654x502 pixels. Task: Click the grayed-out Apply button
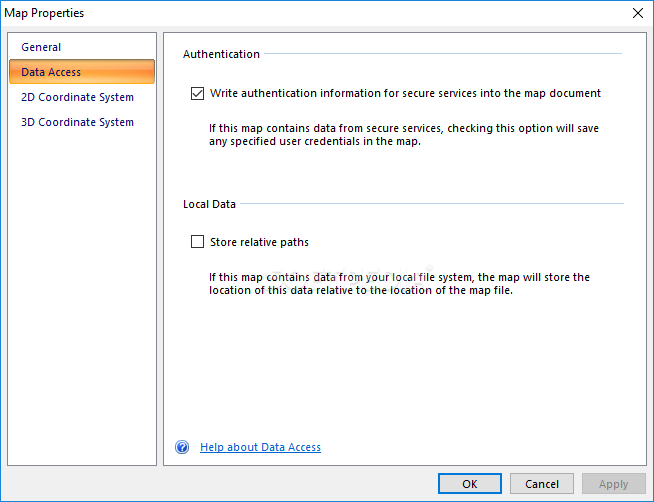(x=614, y=484)
